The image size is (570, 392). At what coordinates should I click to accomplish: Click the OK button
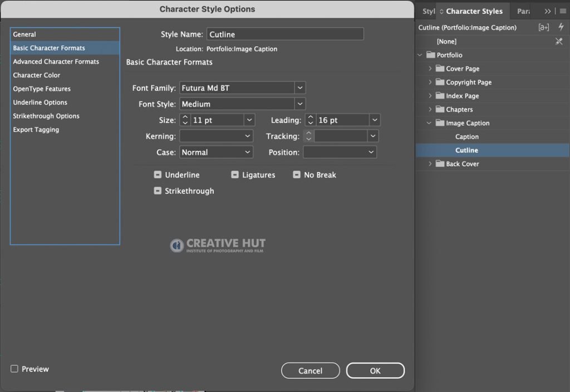tap(375, 370)
